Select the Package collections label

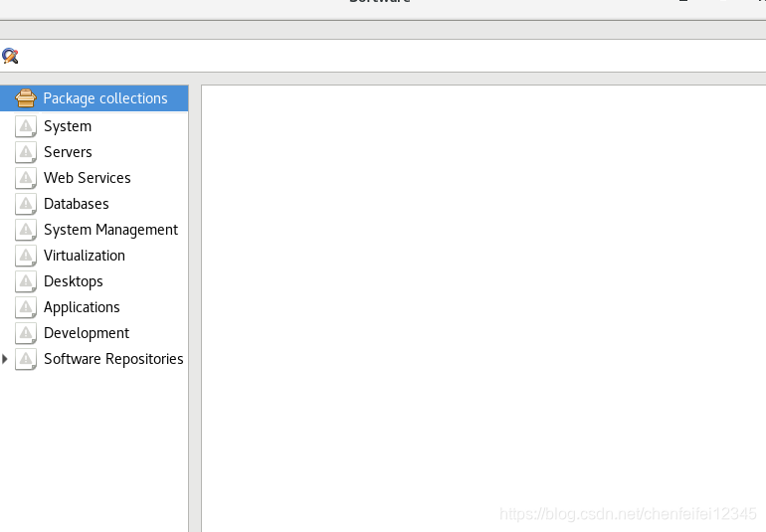point(105,98)
